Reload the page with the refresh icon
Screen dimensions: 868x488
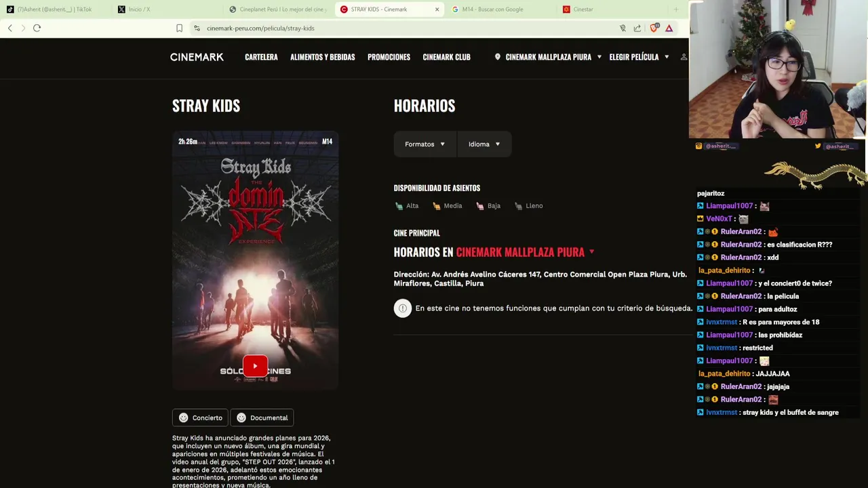pos(37,28)
